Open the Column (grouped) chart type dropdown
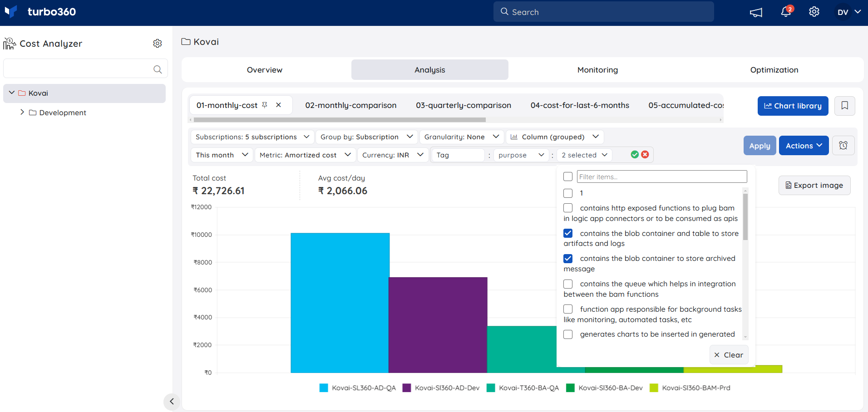The height and width of the screenshot is (412, 868). coord(554,137)
